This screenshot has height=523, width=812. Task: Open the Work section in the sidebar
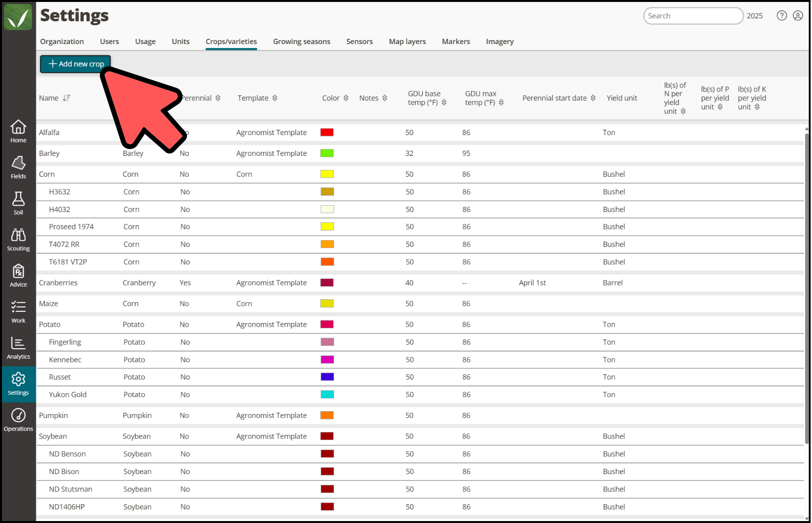(18, 312)
